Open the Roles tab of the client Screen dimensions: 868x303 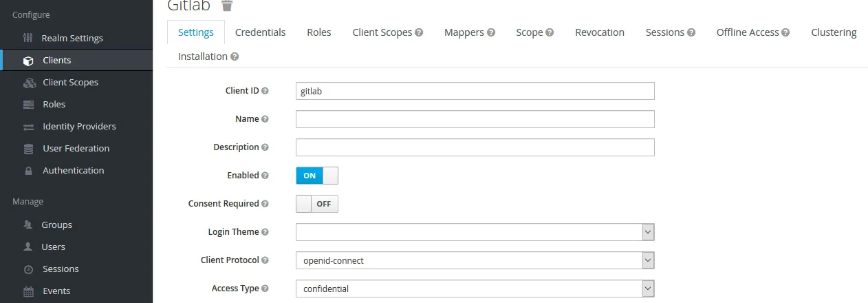click(x=319, y=32)
